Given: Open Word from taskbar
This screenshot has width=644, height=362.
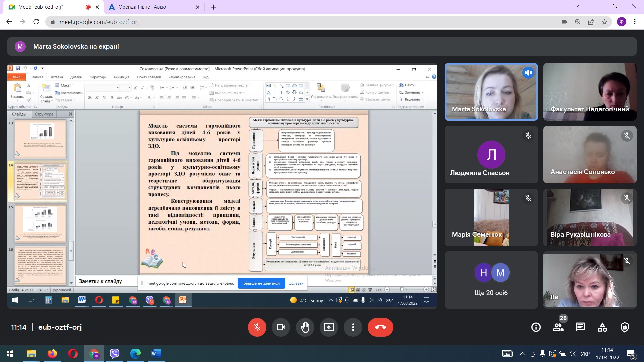Looking at the screenshot, I should (156, 354).
